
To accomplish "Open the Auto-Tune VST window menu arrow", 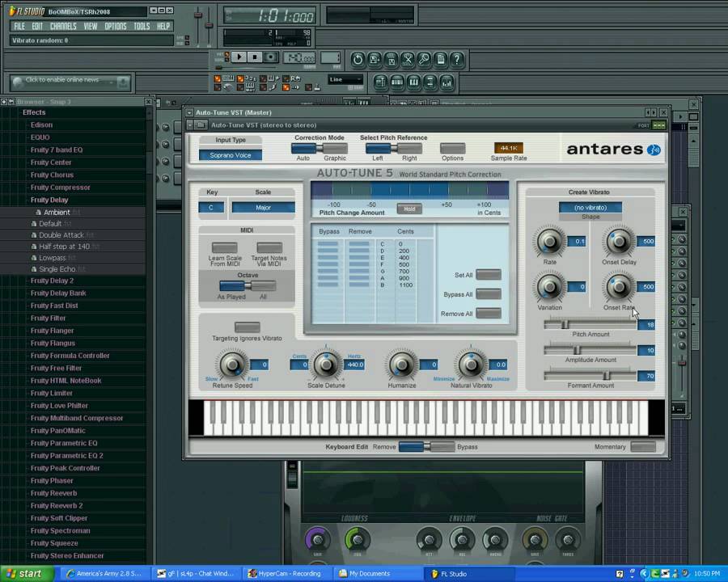I will coord(189,112).
